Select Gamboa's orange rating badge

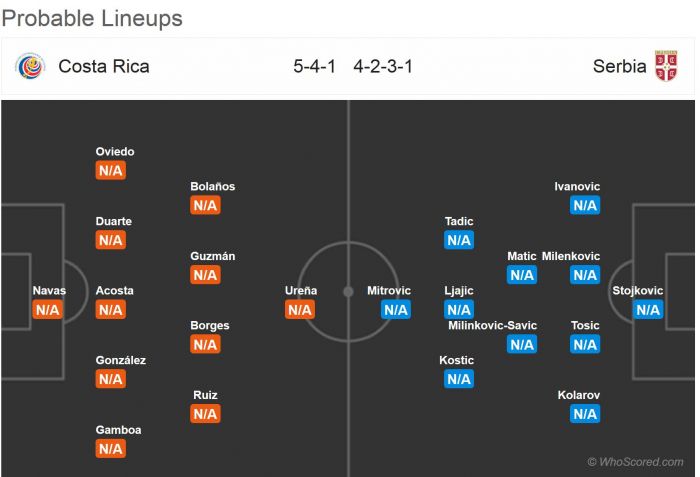110,449
